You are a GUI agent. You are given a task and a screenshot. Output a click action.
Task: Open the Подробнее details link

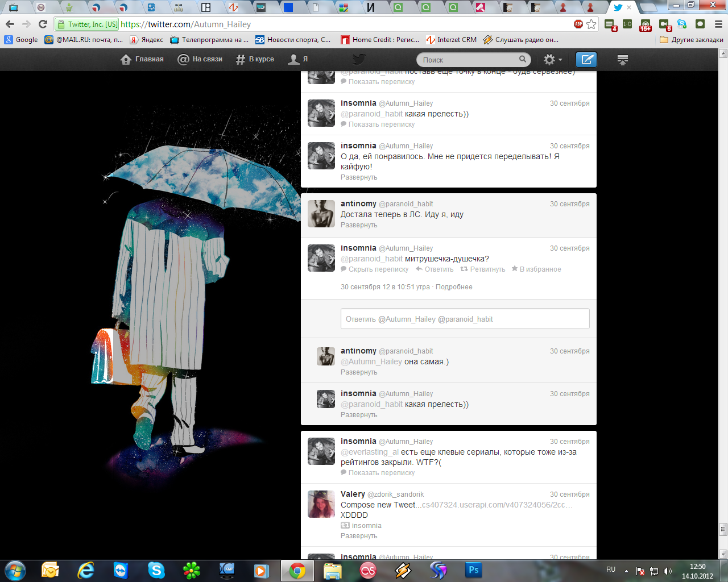(454, 287)
